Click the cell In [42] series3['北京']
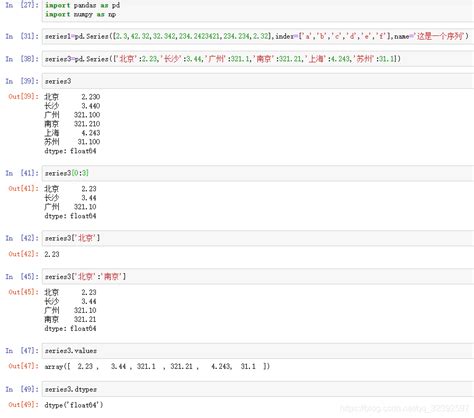474x418 pixels. pos(258,238)
